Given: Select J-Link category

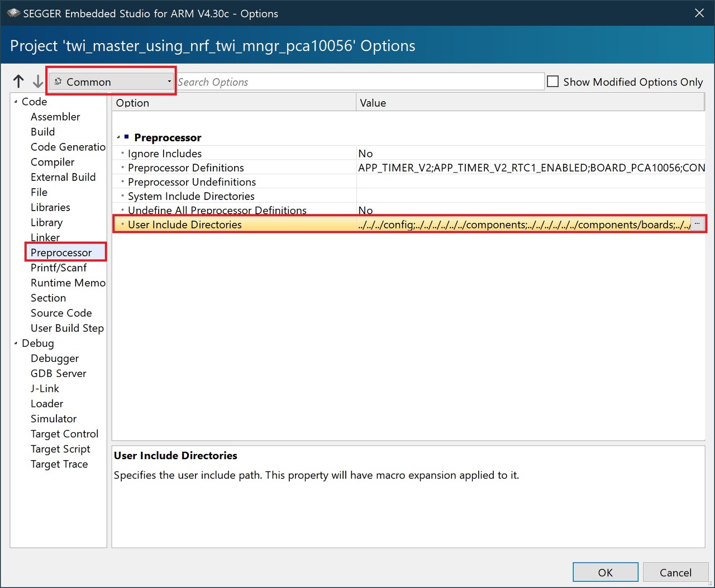Looking at the screenshot, I should (45, 388).
